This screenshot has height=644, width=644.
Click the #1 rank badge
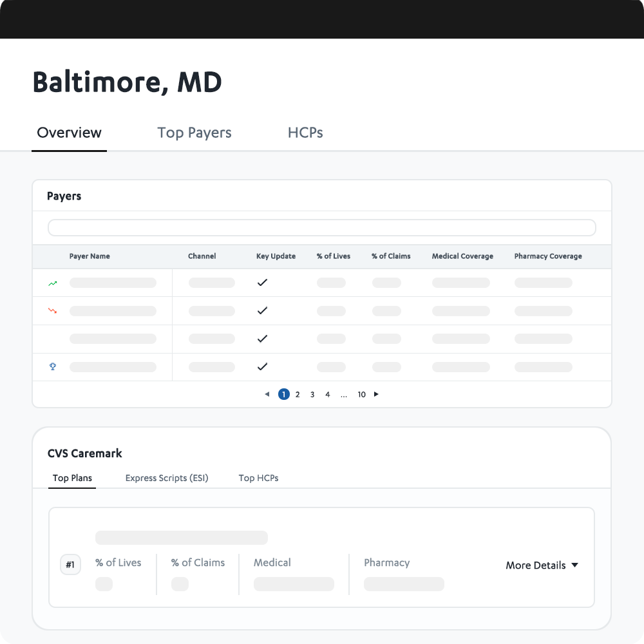(70, 565)
